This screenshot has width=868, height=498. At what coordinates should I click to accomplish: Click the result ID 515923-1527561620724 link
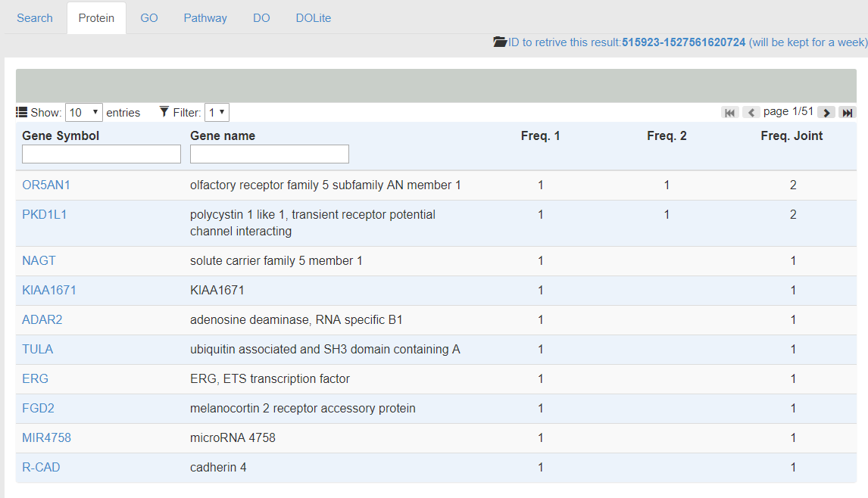click(x=683, y=42)
